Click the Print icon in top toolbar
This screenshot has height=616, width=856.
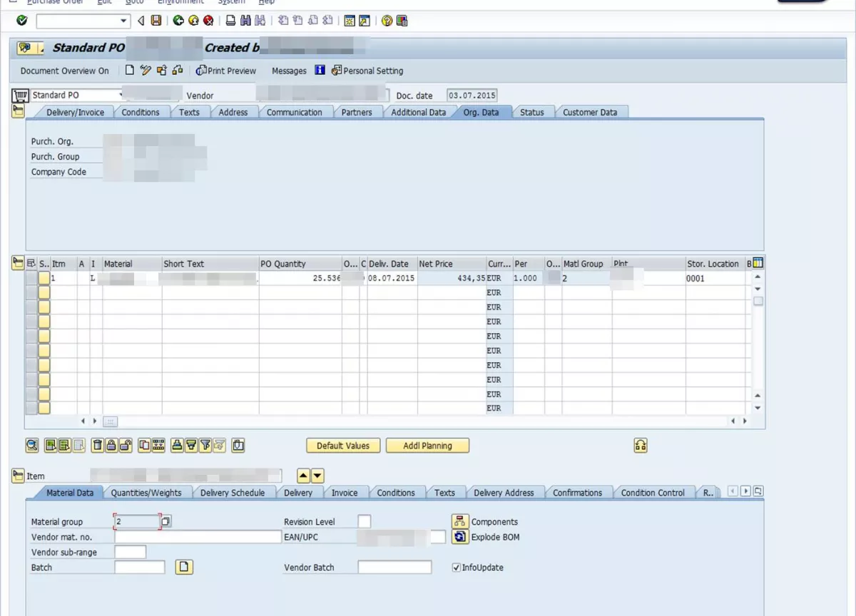coord(230,21)
